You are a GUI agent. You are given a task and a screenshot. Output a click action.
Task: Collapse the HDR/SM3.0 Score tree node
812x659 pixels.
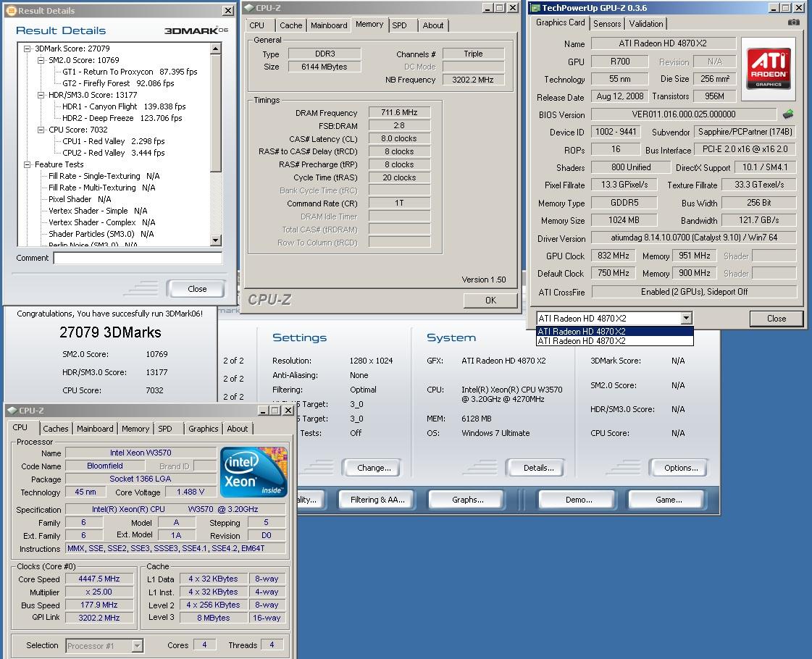pyautogui.click(x=41, y=96)
